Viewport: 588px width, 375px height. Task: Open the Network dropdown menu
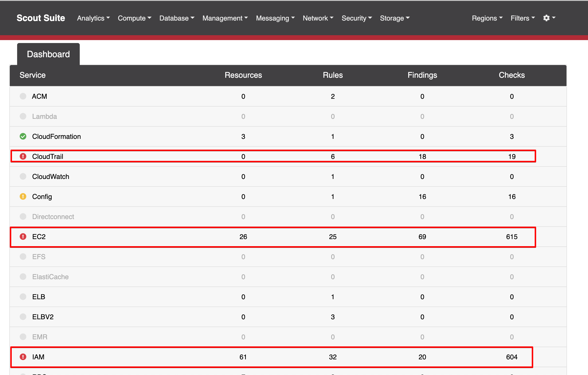[x=318, y=18]
